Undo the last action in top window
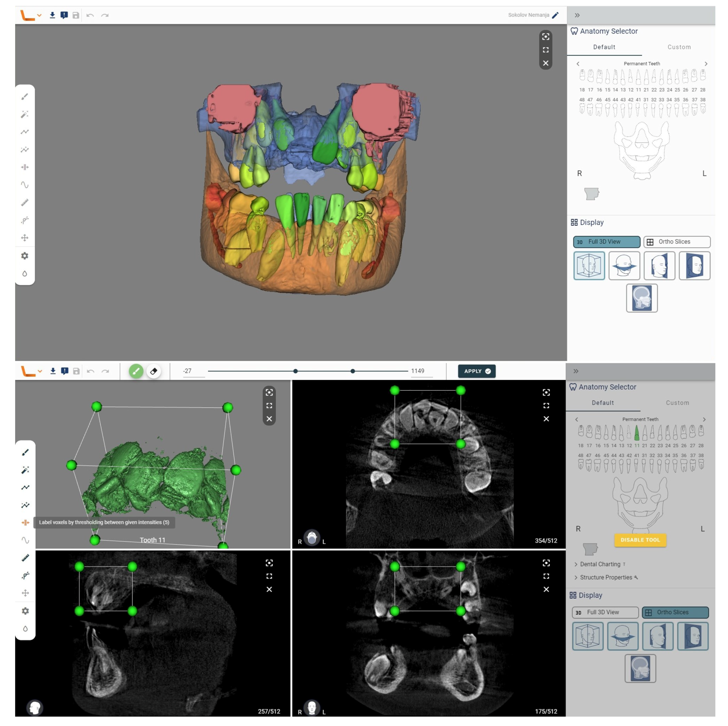Viewport: 728px width, 726px height. [90, 15]
